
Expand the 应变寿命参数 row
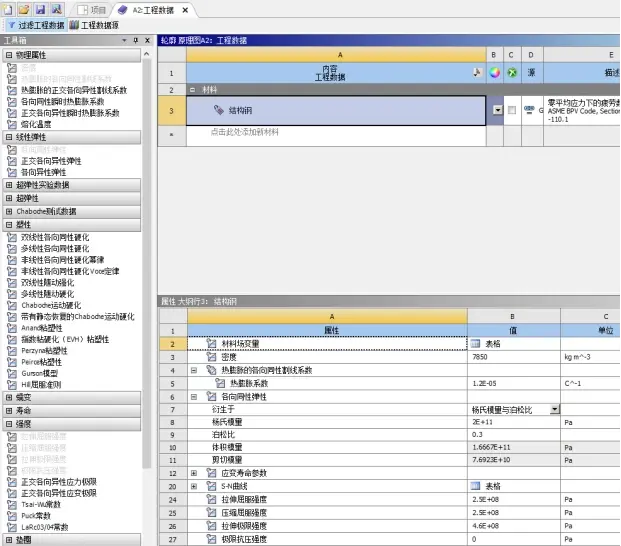tap(194, 473)
